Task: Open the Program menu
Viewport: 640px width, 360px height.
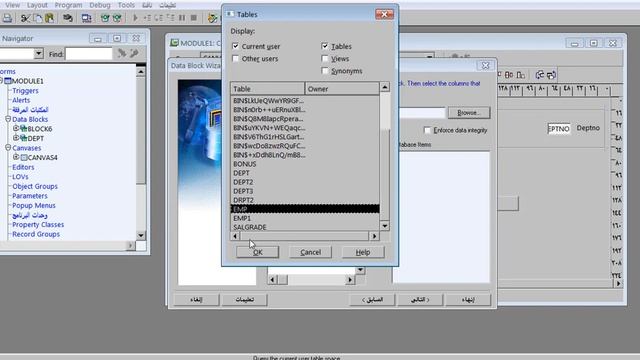Action: [x=68, y=5]
